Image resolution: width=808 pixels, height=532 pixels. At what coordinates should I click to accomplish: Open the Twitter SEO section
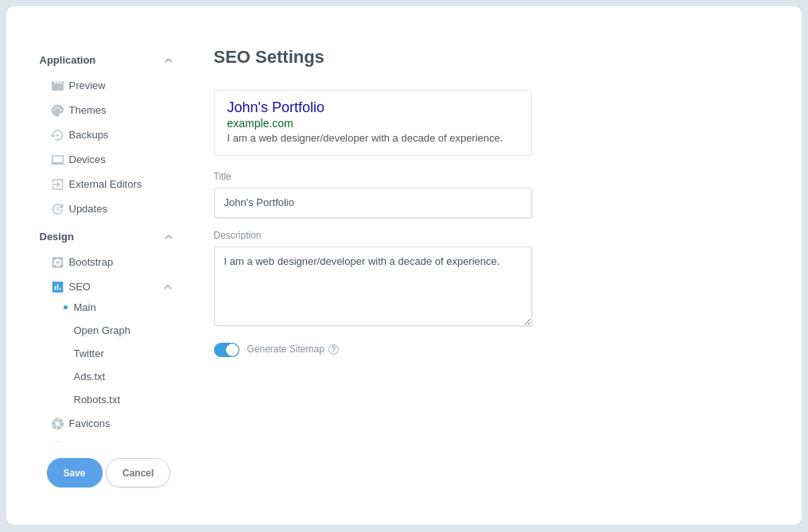tap(88, 353)
